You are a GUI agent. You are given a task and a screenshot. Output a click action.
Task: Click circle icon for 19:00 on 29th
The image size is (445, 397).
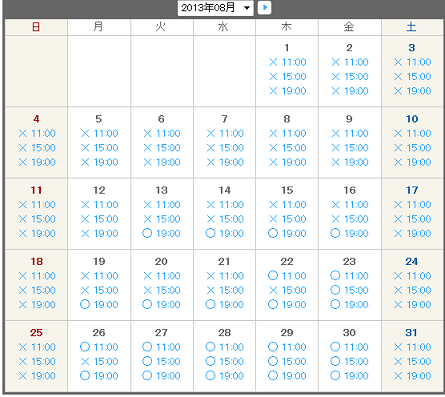[273, 375]
